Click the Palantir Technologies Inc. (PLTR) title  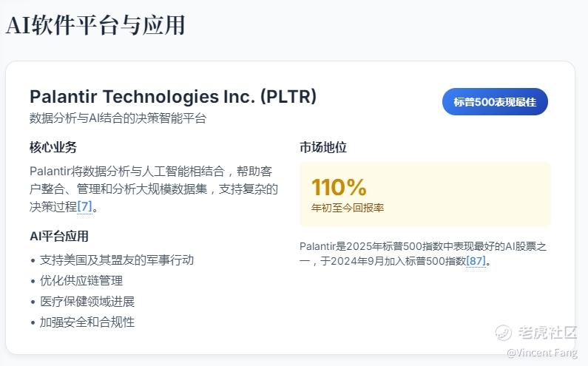click(x=173, y=97)
